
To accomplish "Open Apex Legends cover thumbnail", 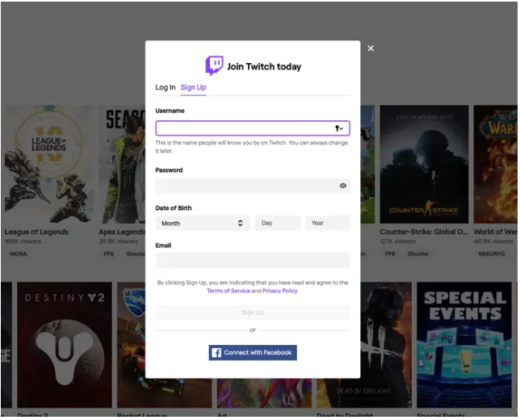I will 122,164.
